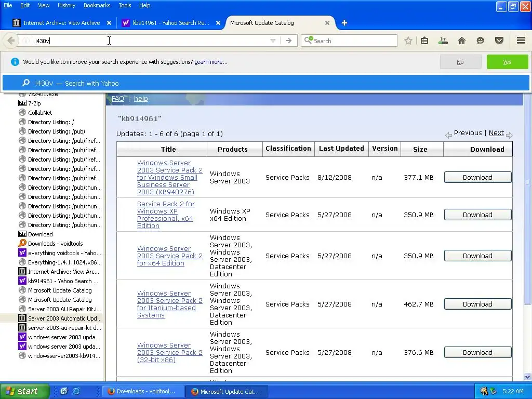Image resolution: width=532 pixels, height=399 pixels.
Task: Open 'Server 2003 AU Repair Kit.i...' history entry
Action: tap(64, 309)
